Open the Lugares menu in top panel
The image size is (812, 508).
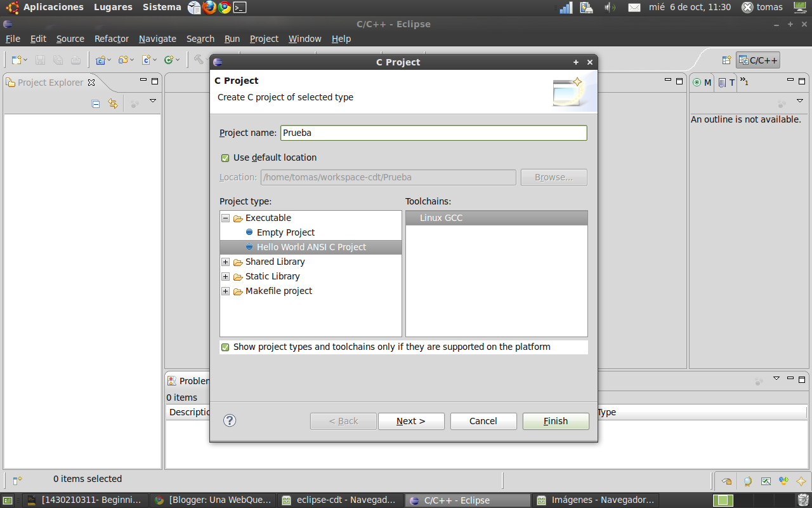tap(113, 8)
